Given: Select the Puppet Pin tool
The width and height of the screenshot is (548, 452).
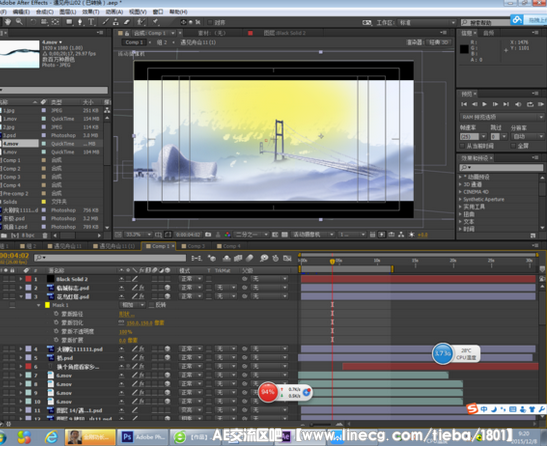Looking at the screenshot, I should pyautogui.click(x=156, y=22).
